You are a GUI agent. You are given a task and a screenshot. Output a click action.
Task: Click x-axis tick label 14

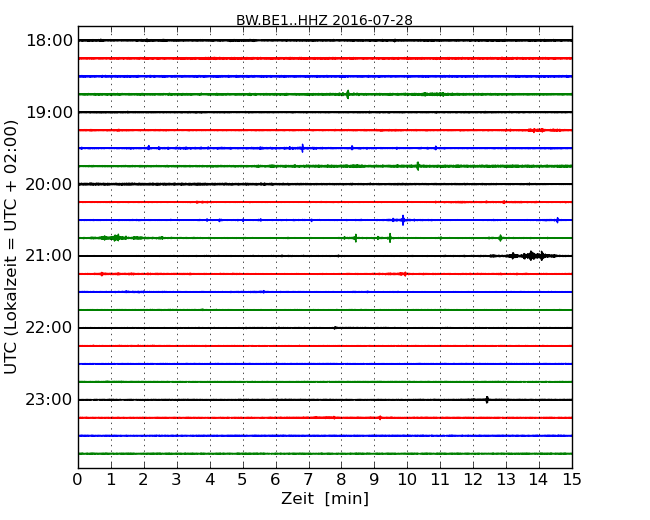(539, 480)
